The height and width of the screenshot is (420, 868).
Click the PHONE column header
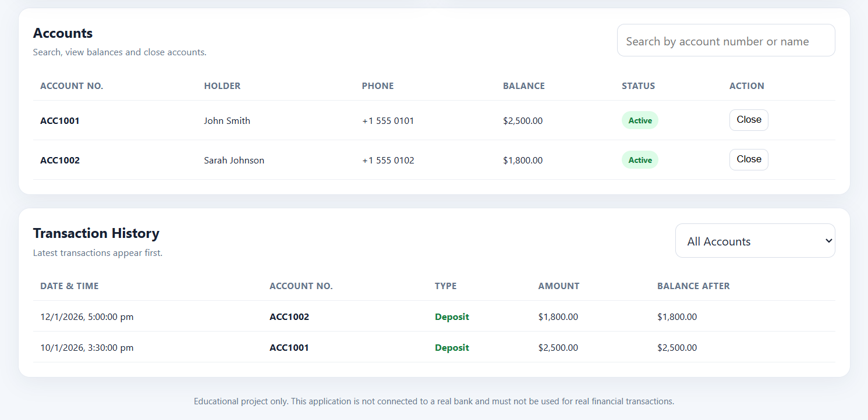(x=378, y=86)
